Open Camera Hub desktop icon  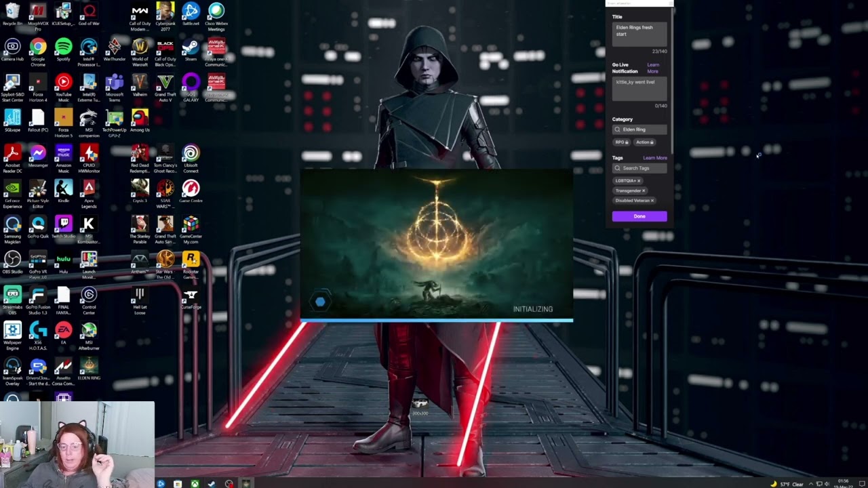[12, 50]
